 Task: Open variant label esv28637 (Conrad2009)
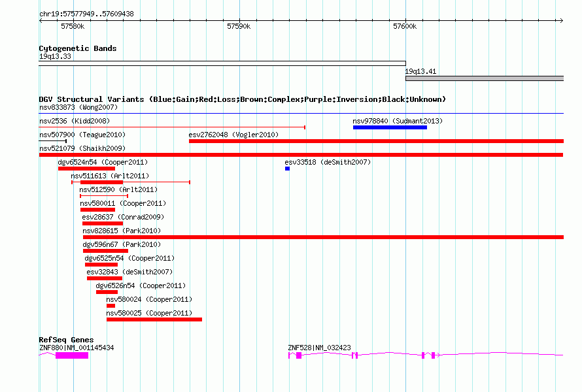coord(123,217)
